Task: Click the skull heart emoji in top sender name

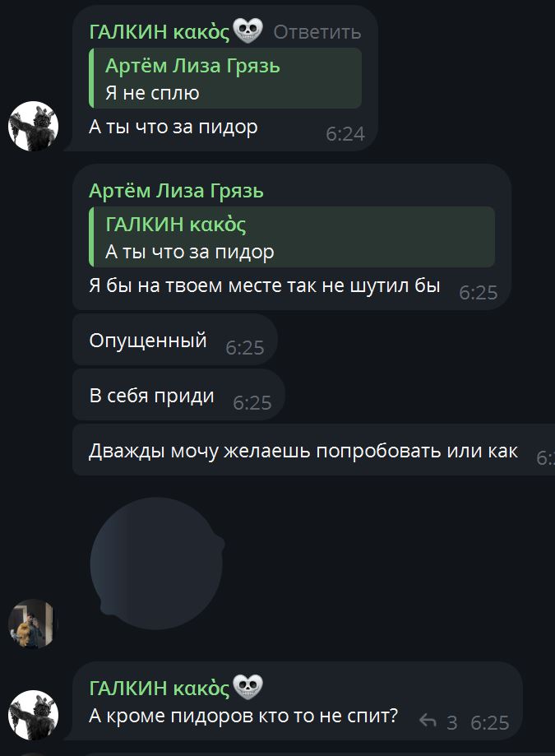Action: tap(248, 30)
